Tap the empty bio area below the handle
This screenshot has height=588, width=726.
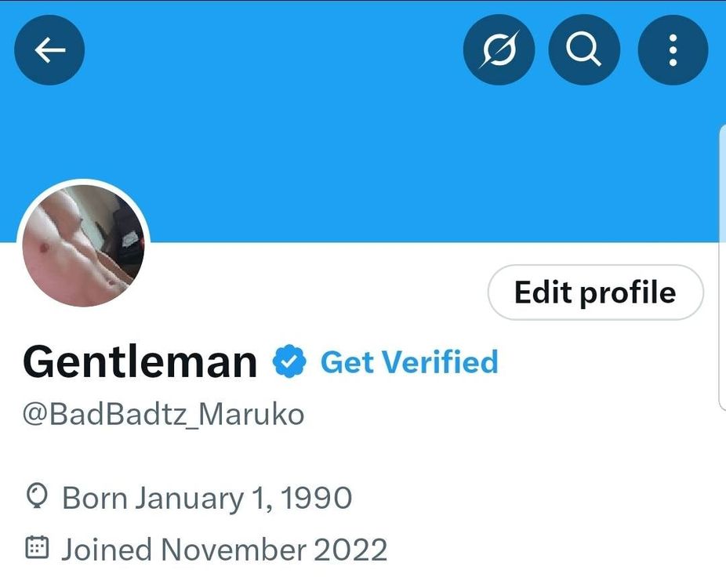pos(363,456)
